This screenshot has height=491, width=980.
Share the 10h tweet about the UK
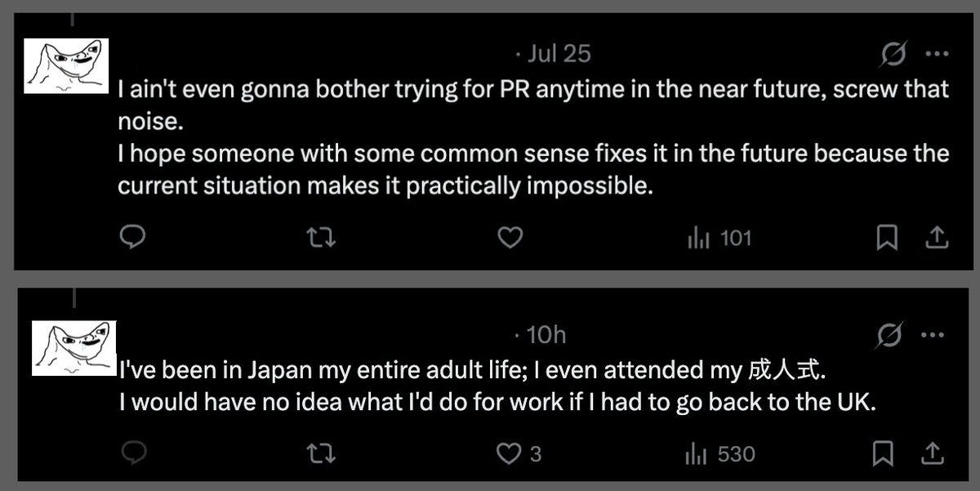pos(934,453)
